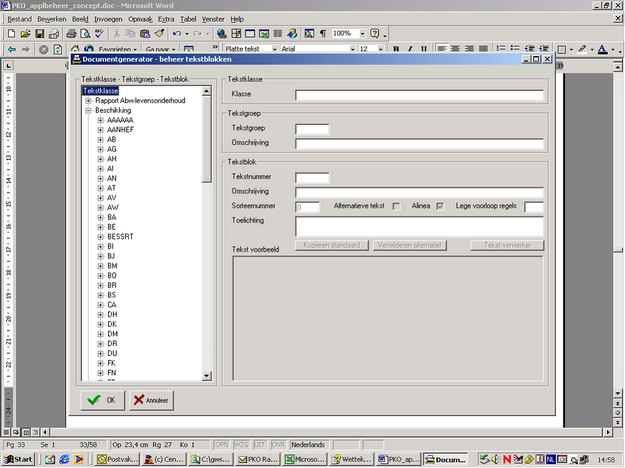
Task: Open the Invoegen menu
Action: (x=110, y=19)
